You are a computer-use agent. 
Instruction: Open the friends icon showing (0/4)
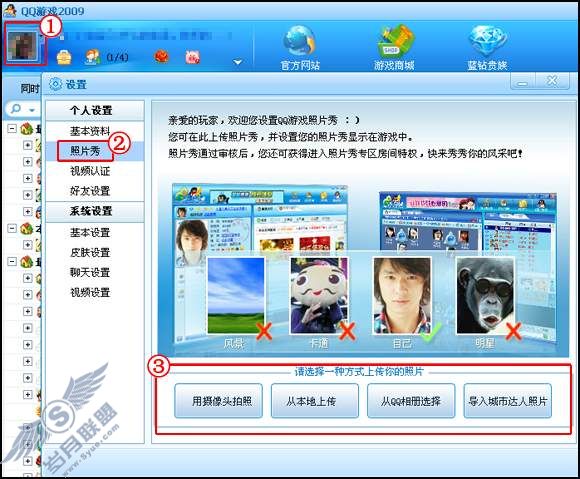[92, 57]
